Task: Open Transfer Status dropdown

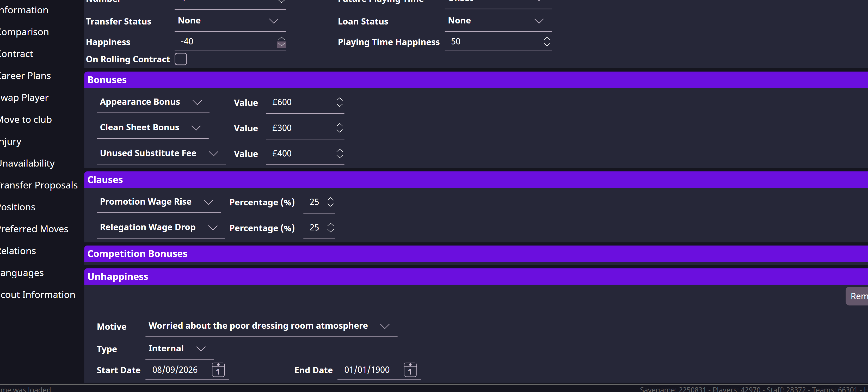Action: click(x=230, y=21)
